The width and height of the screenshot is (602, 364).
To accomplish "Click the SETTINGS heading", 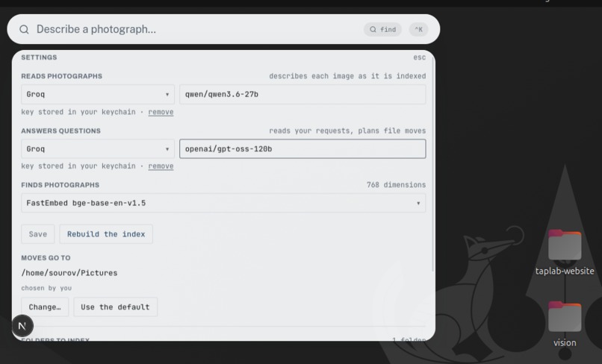I will [x=39, y=57].
